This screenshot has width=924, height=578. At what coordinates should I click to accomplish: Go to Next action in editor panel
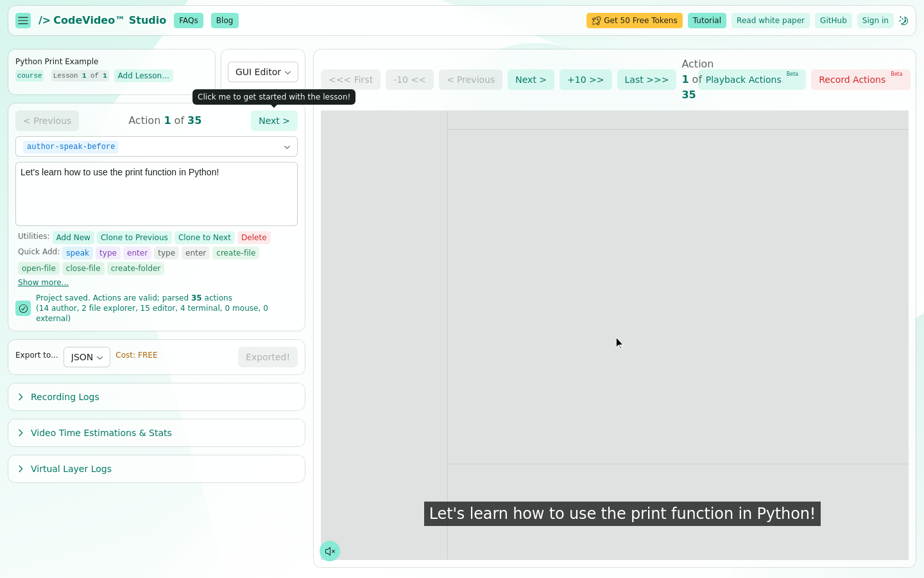[274, 121]
